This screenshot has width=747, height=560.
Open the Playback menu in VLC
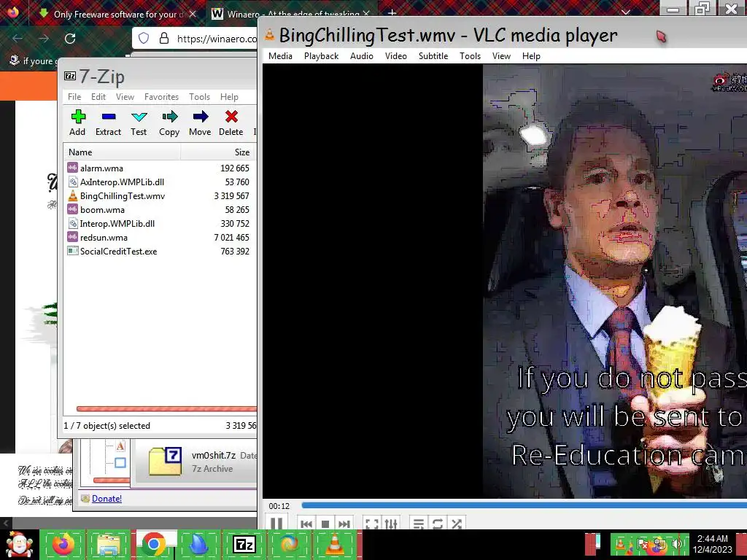pyautogui.click(x=321, y=56)
